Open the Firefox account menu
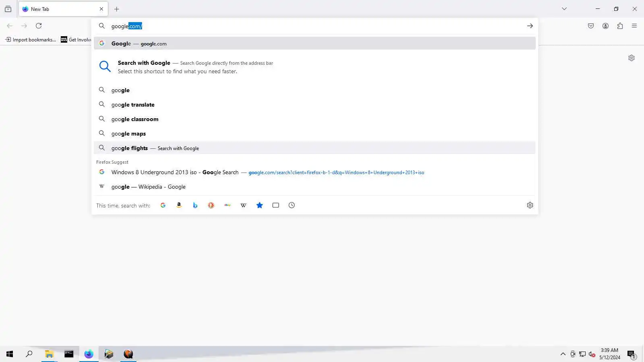 click(x=605, y=26)
